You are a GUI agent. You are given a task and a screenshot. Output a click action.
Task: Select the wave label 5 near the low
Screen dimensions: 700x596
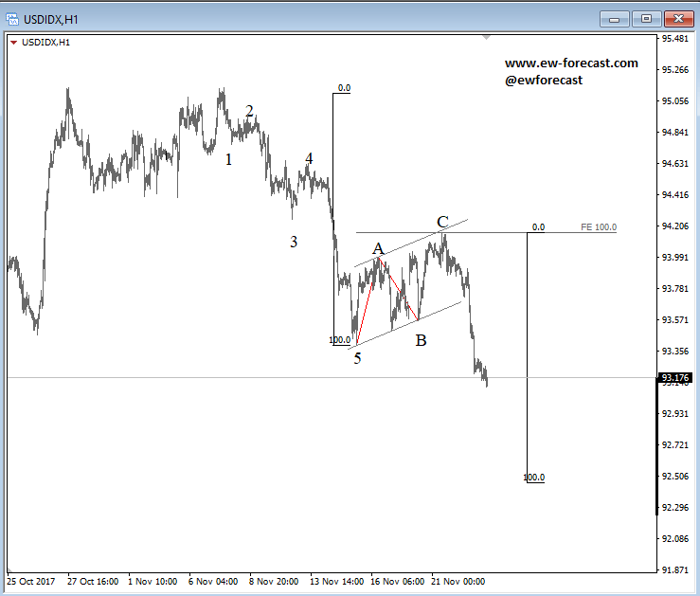[357, 358]
